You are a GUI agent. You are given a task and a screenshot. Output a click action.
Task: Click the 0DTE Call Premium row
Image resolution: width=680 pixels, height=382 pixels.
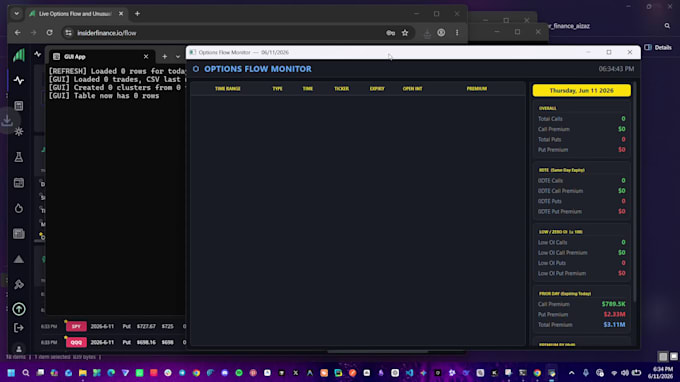[x=582, y=191]
